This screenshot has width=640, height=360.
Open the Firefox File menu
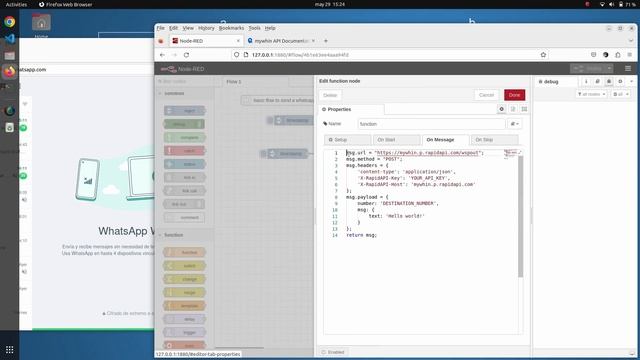click(160, 28)
